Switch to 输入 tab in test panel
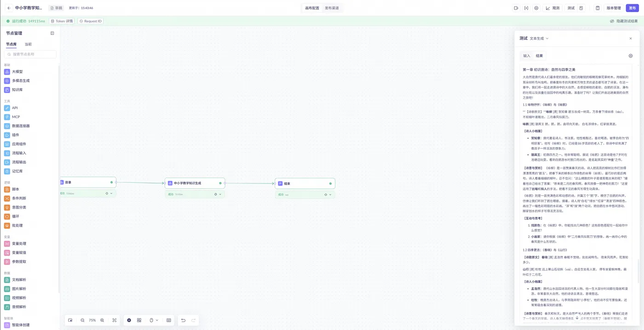 pos(527,56)
